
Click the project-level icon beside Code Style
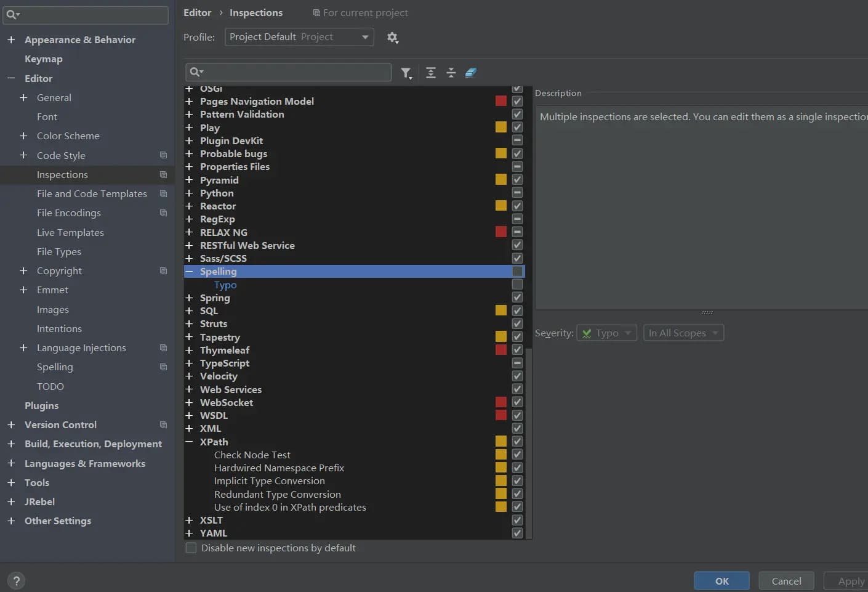point(163,155)
